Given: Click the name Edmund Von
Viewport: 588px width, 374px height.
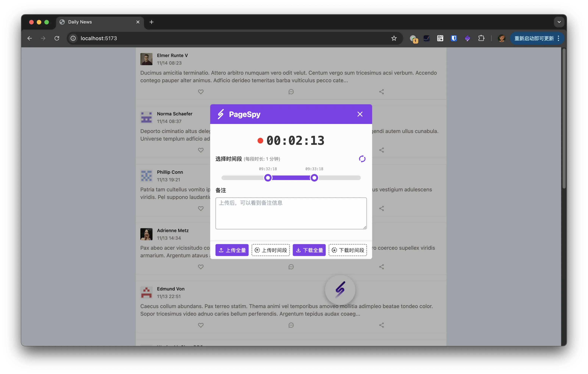Looking at the screenshot, I should [x=171, y=289].
